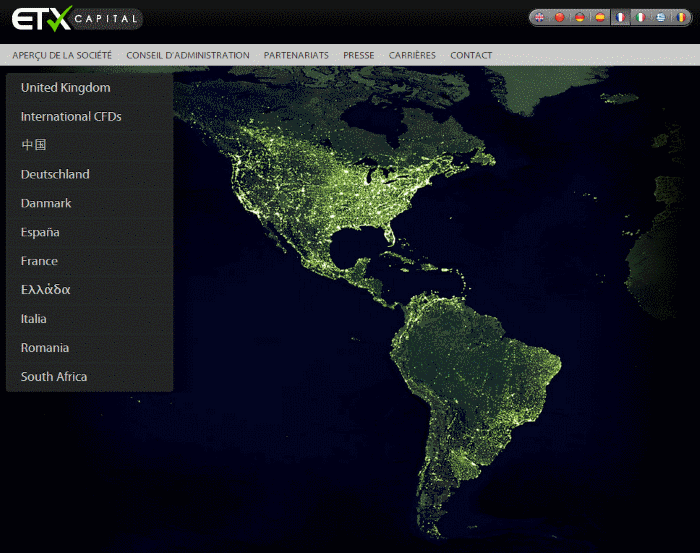Open the Carrières page
Image resolution: width=700 pixels, height=553 pixels.
tap(412, 55)
